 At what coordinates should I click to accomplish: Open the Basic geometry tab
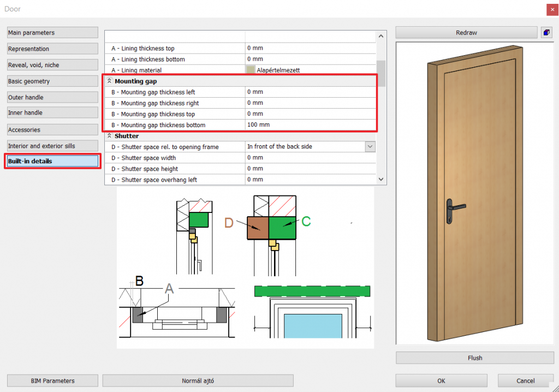pyautogui.click(x=52, y=81)
